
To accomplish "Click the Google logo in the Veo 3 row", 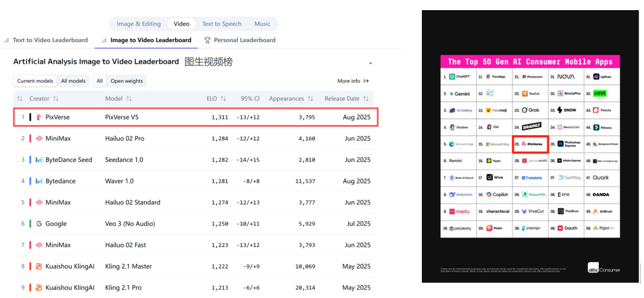I will [x=39, y=224].
